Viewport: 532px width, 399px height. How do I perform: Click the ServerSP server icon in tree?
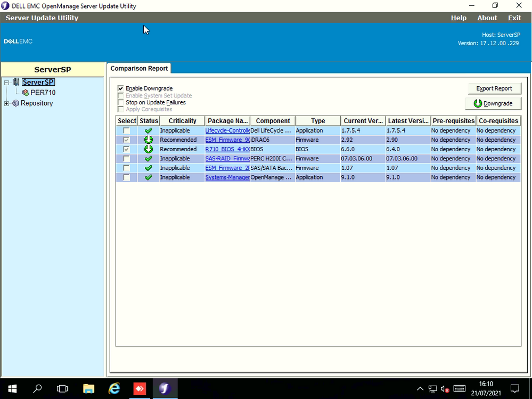(17, 82)
